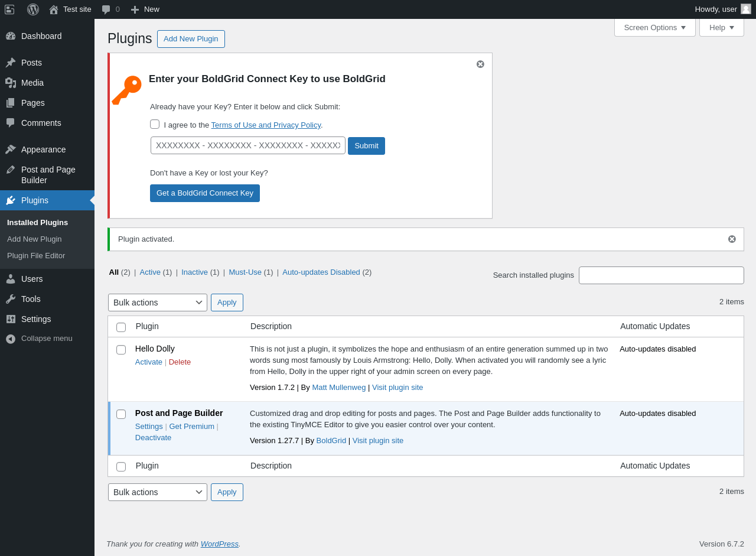
Task: Expand the Screen Options panel
Action: point(655,27)
